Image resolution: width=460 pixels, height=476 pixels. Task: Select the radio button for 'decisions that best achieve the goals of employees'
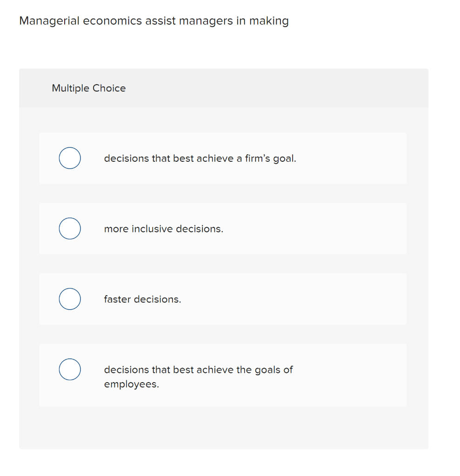[x=70, y=370]
